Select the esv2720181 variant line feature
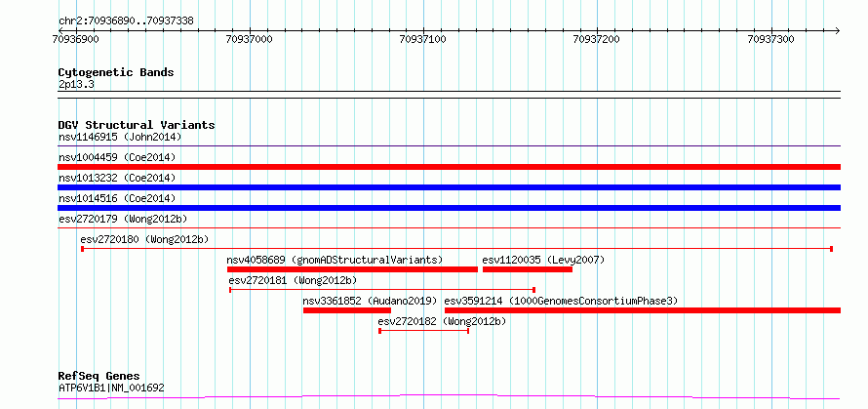 click(x=382, y=289)
